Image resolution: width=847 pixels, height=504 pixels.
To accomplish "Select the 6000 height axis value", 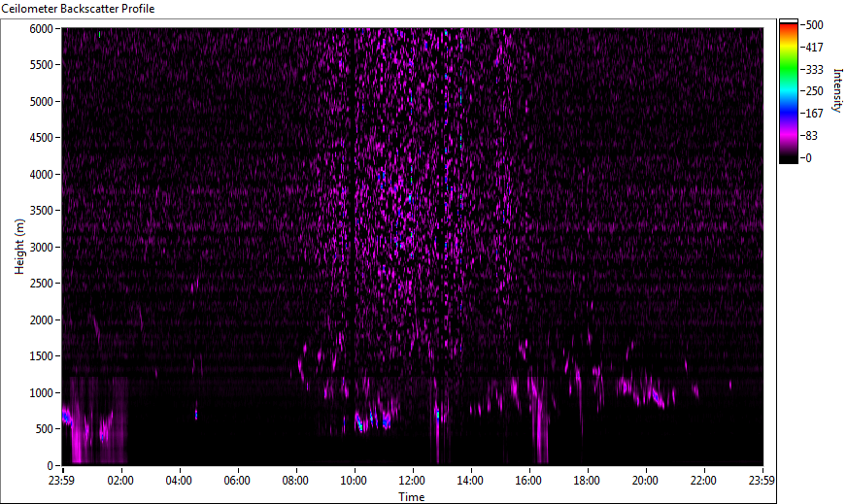I will coord(42,28).
